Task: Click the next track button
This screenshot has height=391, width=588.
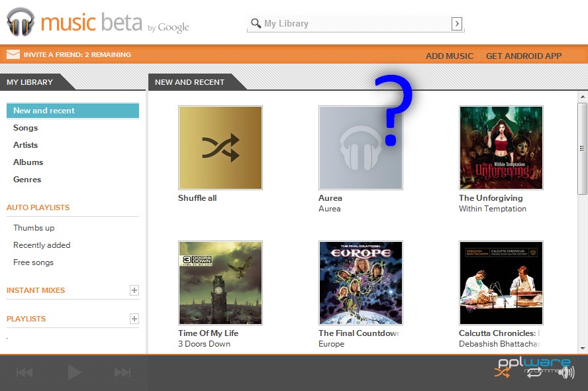Action: [x=122, y=372]
